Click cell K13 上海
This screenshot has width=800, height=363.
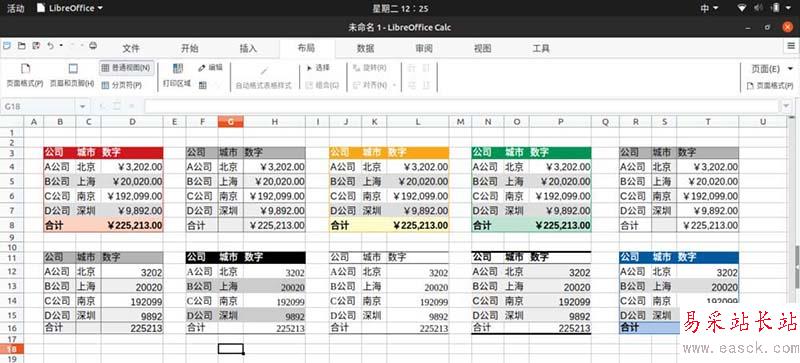(374, 287)
